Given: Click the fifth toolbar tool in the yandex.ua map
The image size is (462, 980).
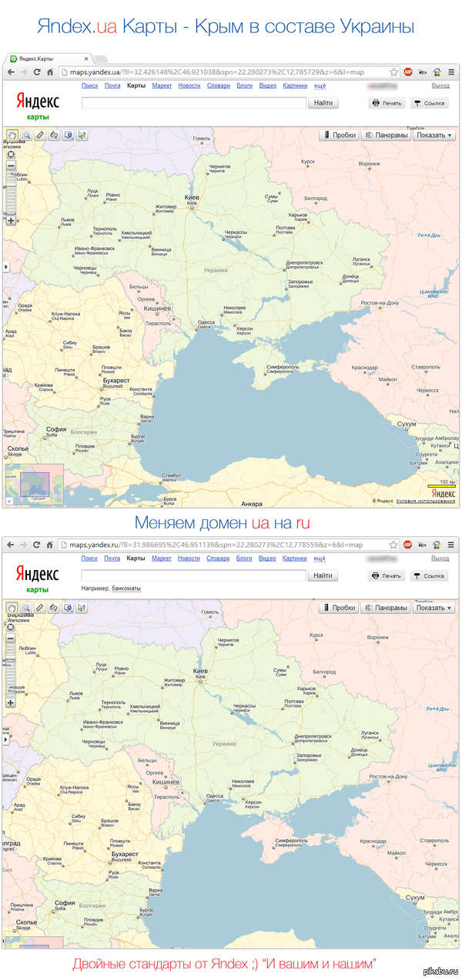Looking at the screenshot, I should point(68,135).
